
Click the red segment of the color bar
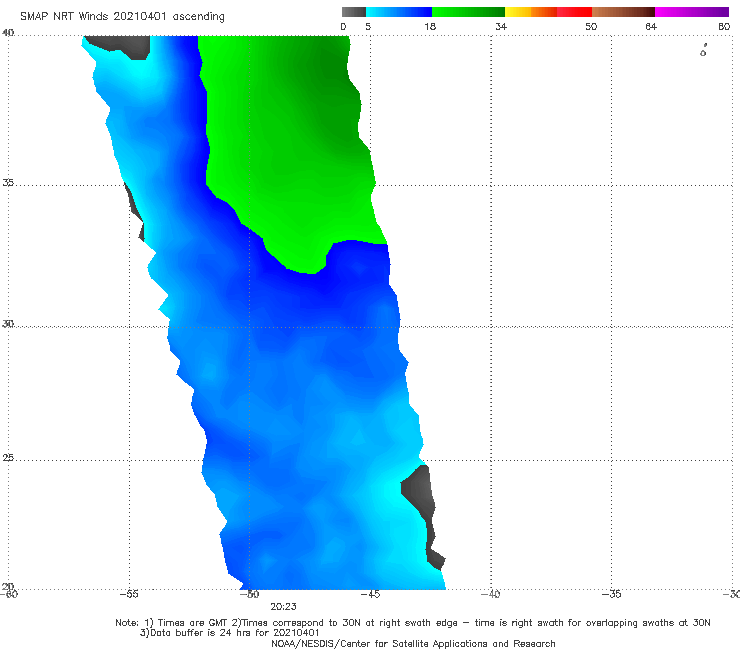pyautogui.click(x=574, y=12)
